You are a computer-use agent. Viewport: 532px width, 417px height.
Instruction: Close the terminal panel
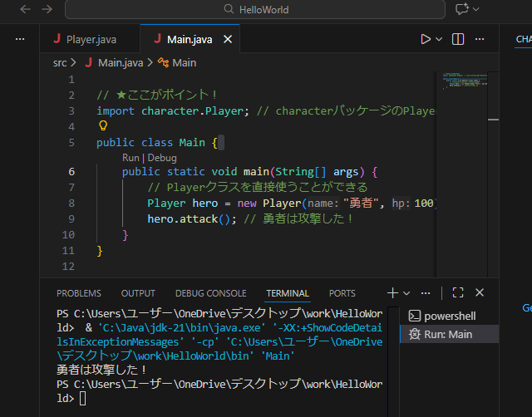(480, 292)
